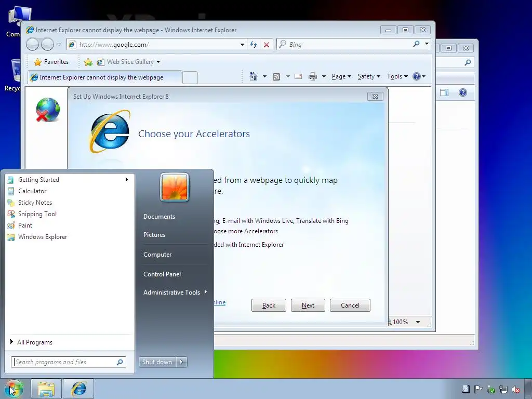
Task: Click the network tray icon
Action: point(503,390)
